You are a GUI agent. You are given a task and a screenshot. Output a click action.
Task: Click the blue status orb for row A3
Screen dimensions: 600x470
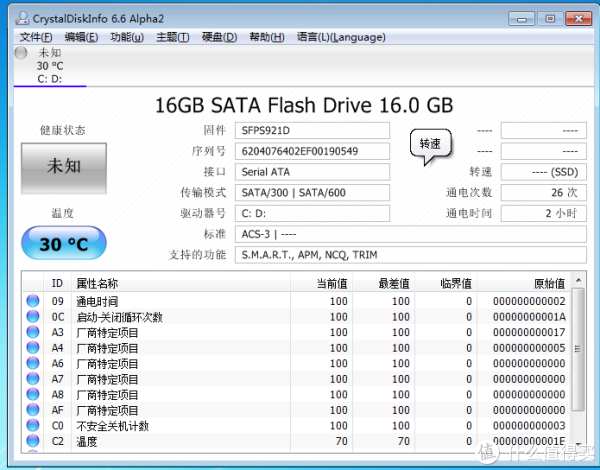pyautogui.click(x=33, y=332)
